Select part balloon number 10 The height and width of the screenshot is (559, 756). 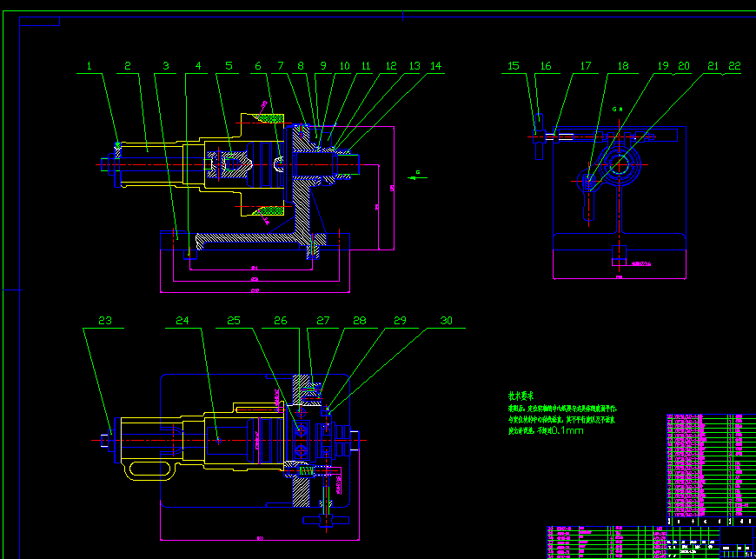[x=344, y=66]
